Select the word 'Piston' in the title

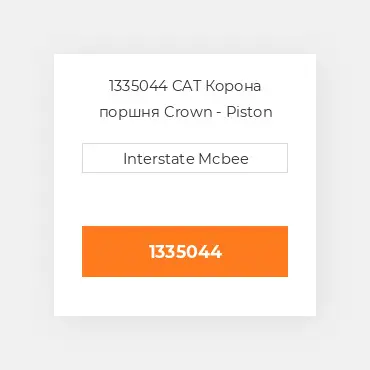pyautogui.click(x=249, y=112)
